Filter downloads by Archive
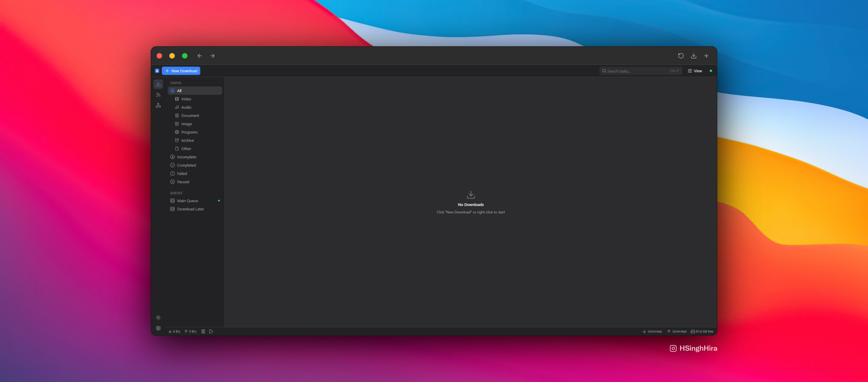The image size is (868, 382). [195, 140]
